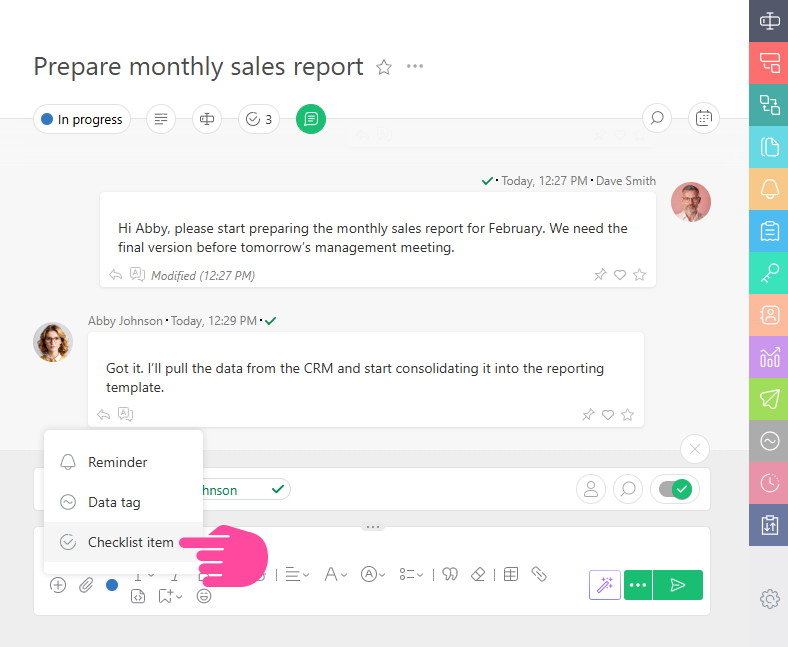Screen dimensions: 788x647
Task: Send the message with the paper plane button
Action: point(678,585)
